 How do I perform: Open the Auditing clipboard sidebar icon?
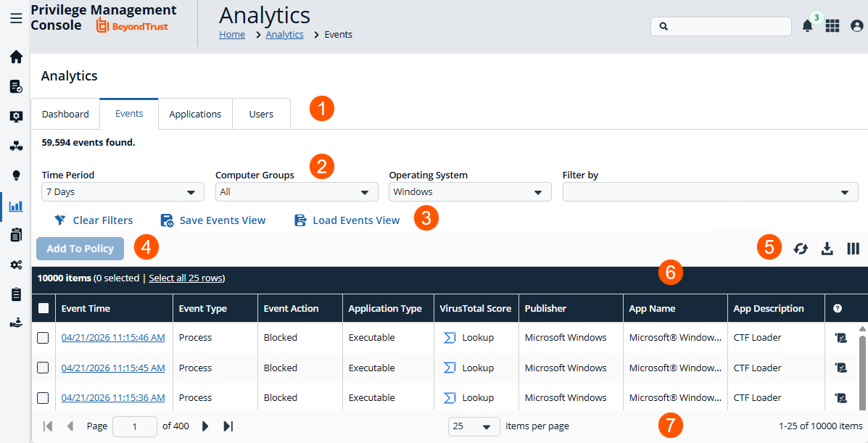[16, 294]
